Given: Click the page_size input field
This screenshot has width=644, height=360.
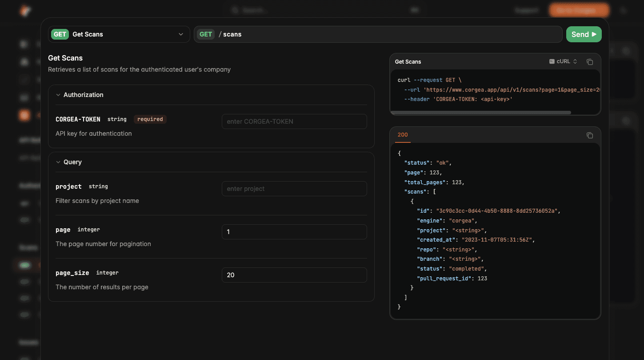Looking at the screenshot, I should point(294,275).
